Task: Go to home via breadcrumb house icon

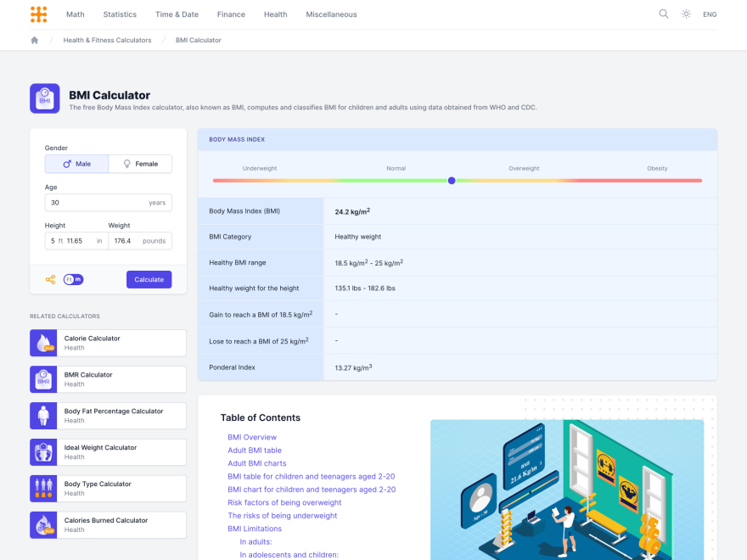Action: click(34, 40)
